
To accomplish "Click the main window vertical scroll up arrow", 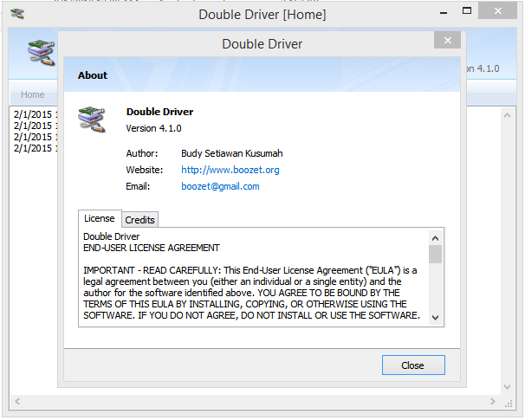I will (507, 115).
